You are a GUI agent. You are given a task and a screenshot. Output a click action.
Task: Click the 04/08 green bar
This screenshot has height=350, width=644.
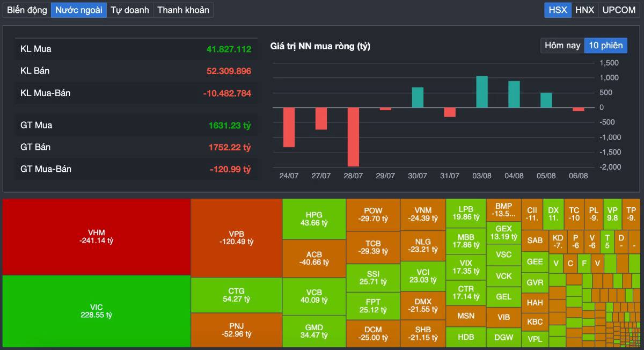514,94
